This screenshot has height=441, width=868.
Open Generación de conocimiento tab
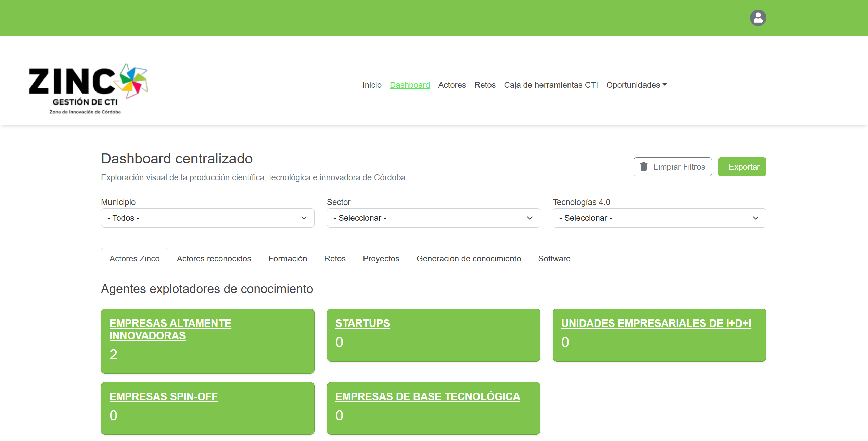[x=468, y=259]
